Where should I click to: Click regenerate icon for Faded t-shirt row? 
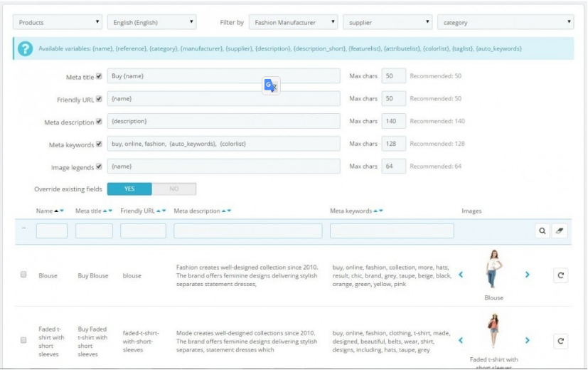(560, 341)
